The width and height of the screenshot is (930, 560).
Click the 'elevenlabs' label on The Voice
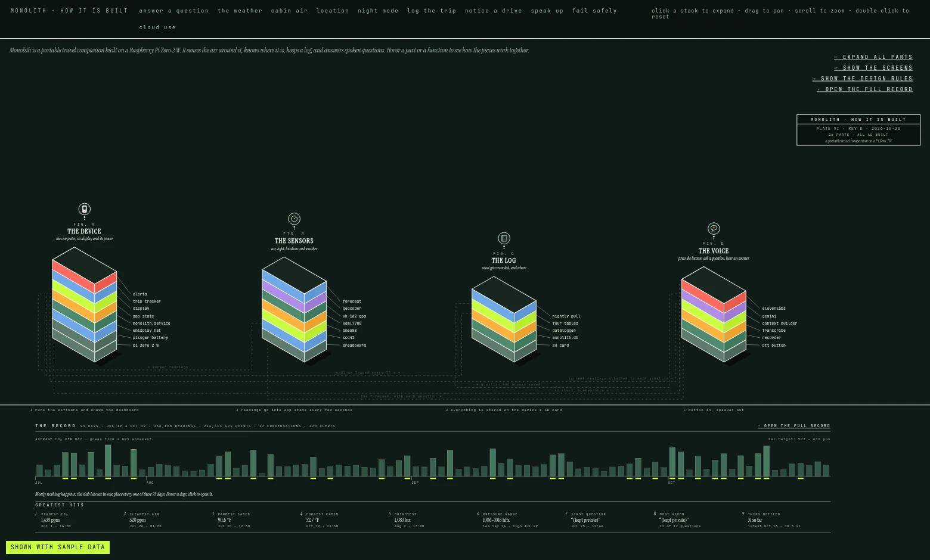click(x=774, y=309)
